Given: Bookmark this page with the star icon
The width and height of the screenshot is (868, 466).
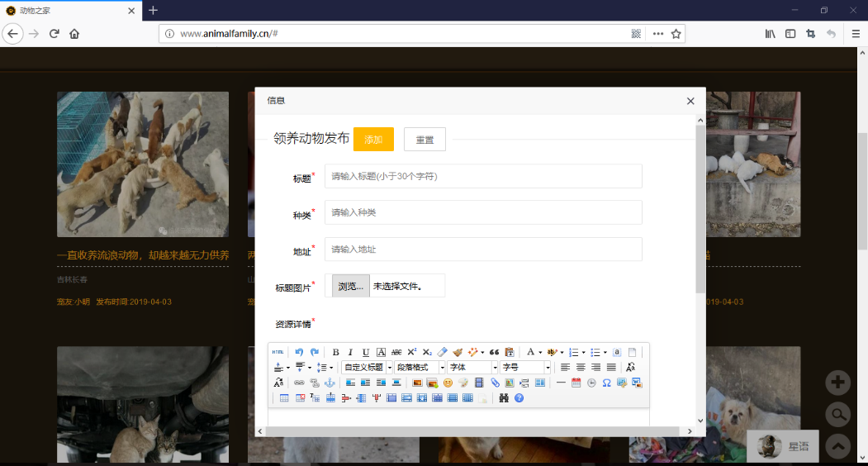Looking at the screenshot, I should click(x=676, y=34).
